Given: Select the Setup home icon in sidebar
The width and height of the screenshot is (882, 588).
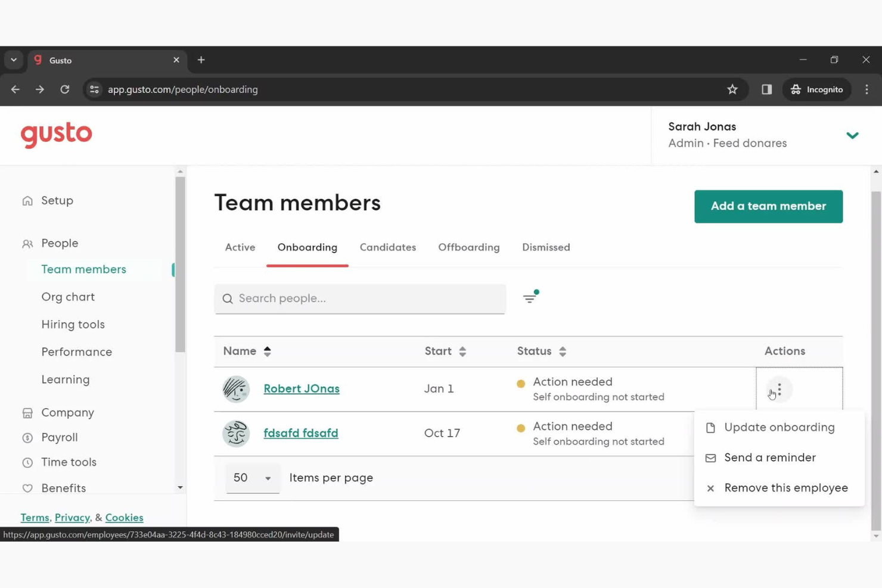Looking at the screenshot, I should point(27,200).
